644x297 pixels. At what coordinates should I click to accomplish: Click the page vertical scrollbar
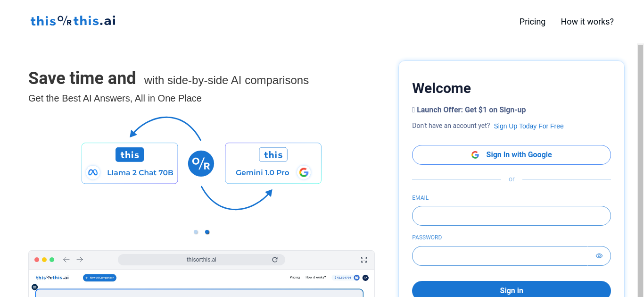[x=640, y=170]
